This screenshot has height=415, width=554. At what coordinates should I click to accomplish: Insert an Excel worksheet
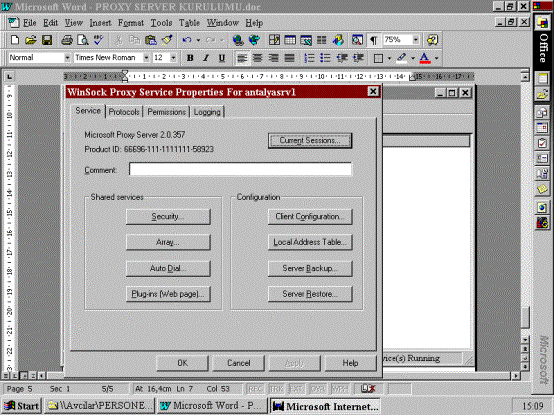click(x=306, y=40)
